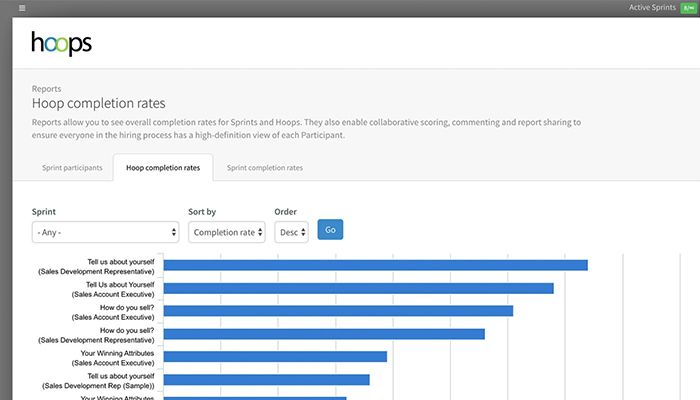This screenshot has height=400, width=700.
Task: Open the Sprint completion rates tab
Action: 264,168
